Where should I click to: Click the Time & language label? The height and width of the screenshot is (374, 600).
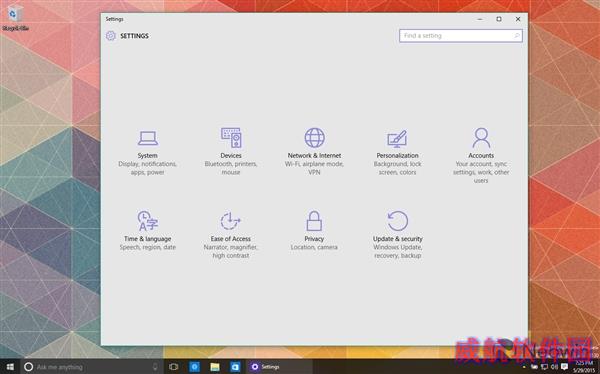point(148,238)
